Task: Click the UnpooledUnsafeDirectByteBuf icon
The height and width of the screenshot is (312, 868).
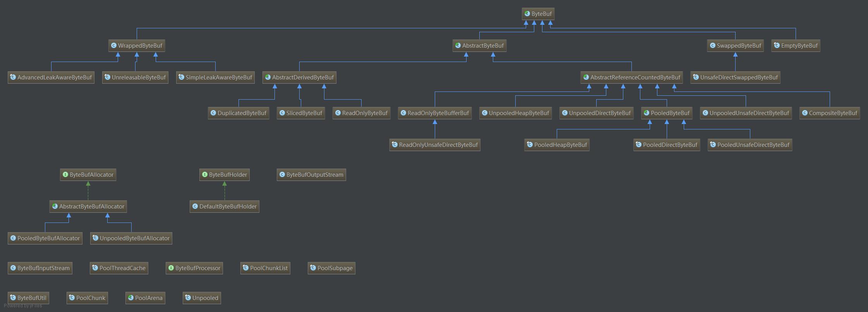Action: [x=705, y=113]
